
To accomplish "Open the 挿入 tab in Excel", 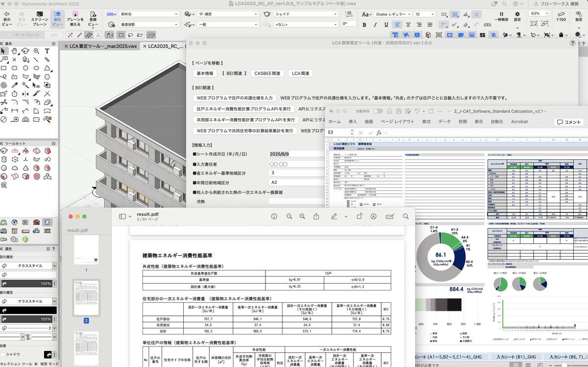I will 353,122.
